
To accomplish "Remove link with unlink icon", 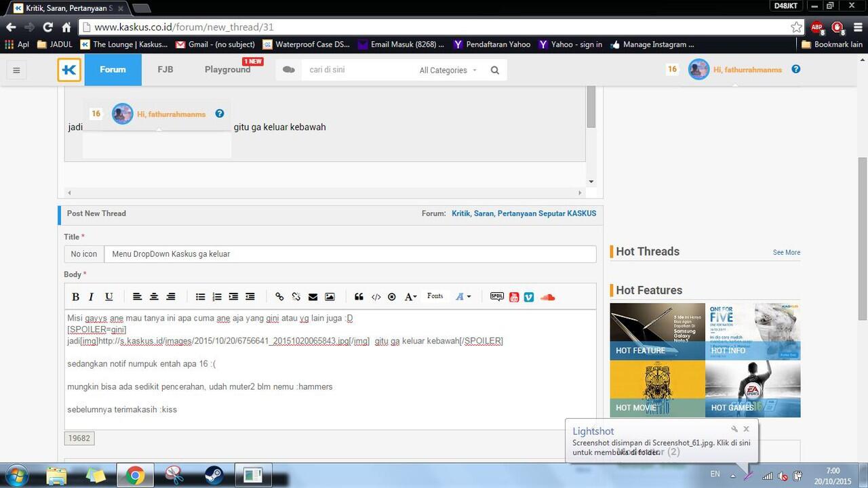I will (296, 297).
